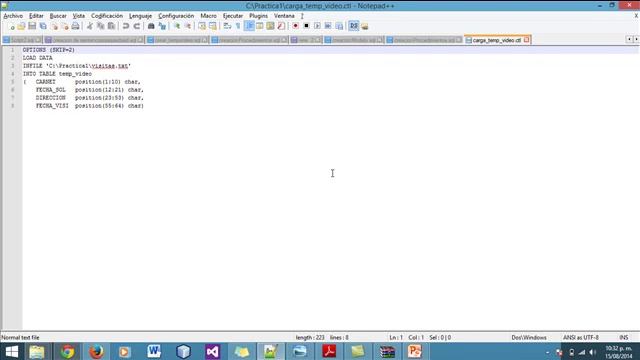Viewport: 640px width, 360px height.
Task: Open the Buscar menu
Action: point(58,16)
